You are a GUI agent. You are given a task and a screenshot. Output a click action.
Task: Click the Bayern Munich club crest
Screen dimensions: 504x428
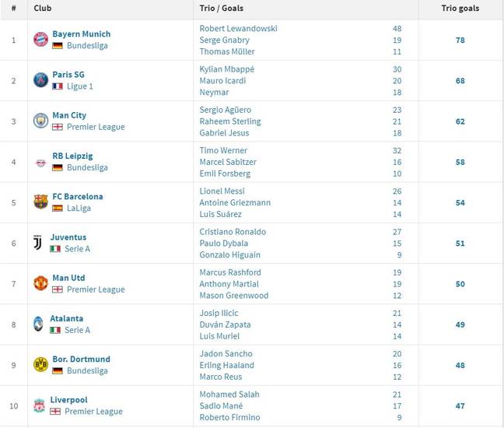[x=40, y=40]
